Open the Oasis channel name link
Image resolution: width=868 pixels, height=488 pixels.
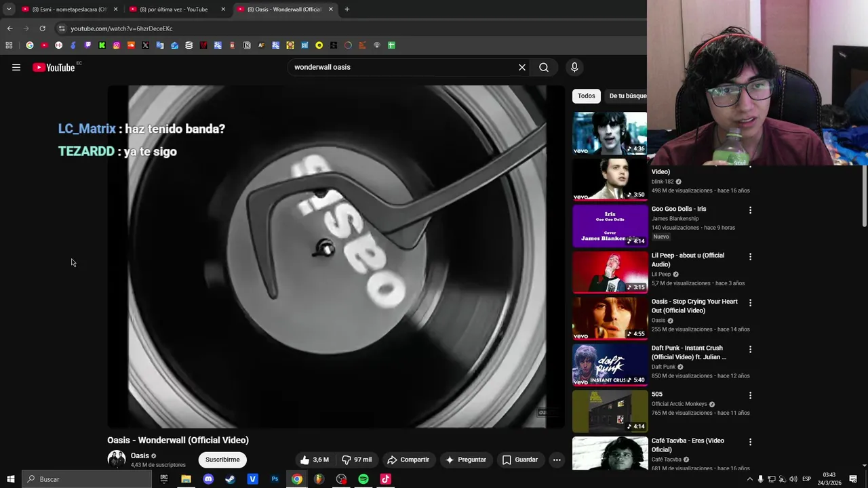(x=140, y=455)
